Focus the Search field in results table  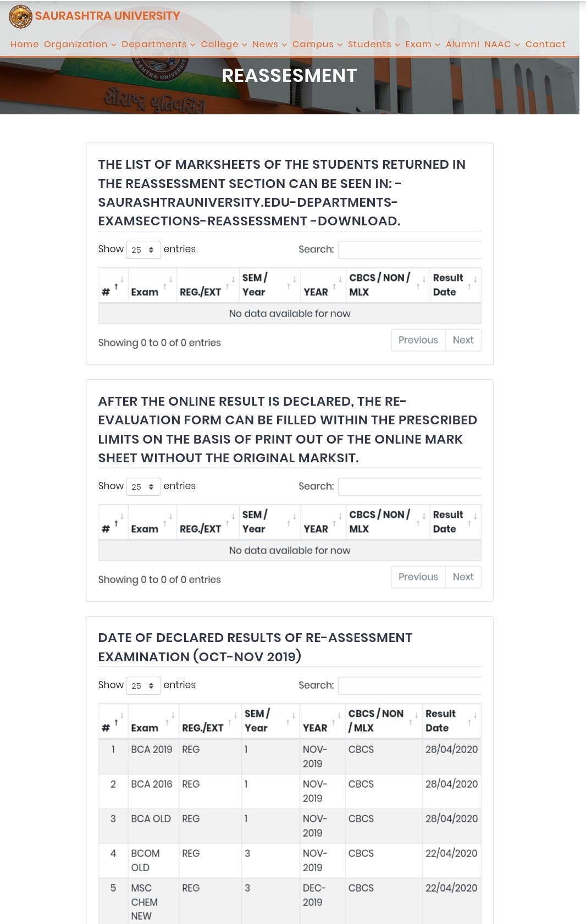[410, 685]
